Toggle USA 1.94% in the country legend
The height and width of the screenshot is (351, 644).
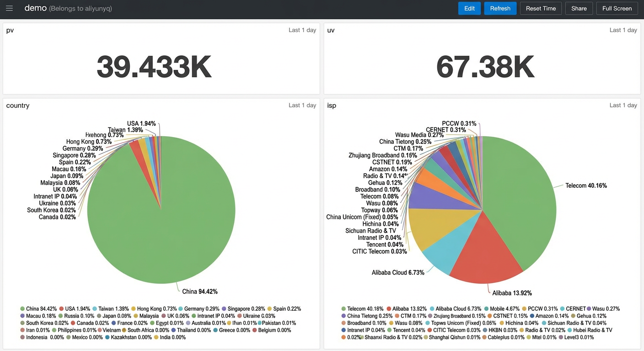(x=75, y=309)
